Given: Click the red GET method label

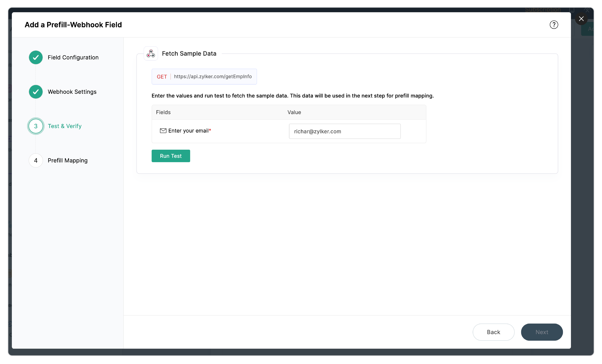Looking at the screenshot, I should [x=162, y=77].
